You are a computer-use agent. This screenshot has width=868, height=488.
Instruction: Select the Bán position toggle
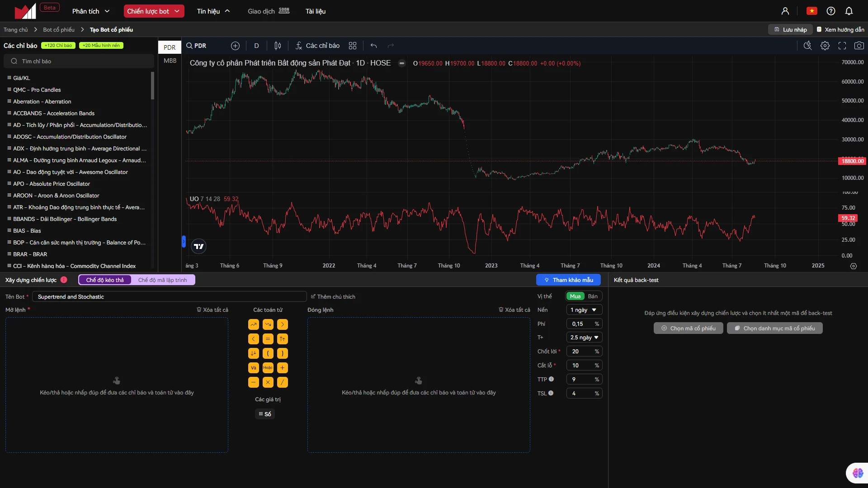593,296
